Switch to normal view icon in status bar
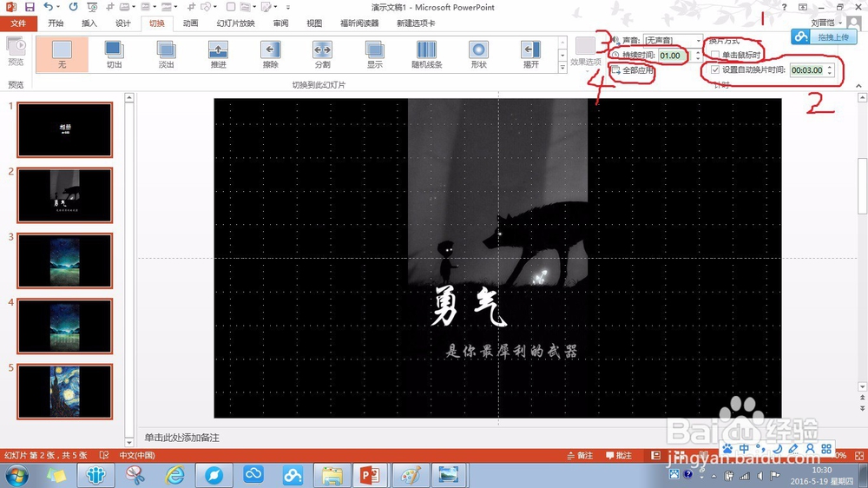The image size is (868, 488). click(x=656, y=455)
